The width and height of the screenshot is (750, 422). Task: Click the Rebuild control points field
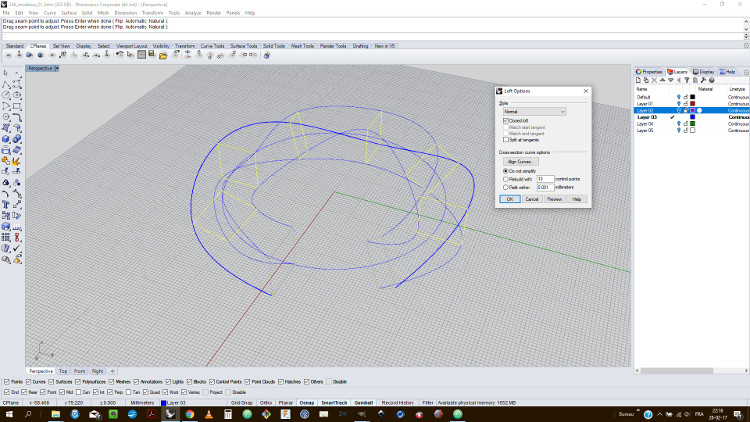pos(545,179)
